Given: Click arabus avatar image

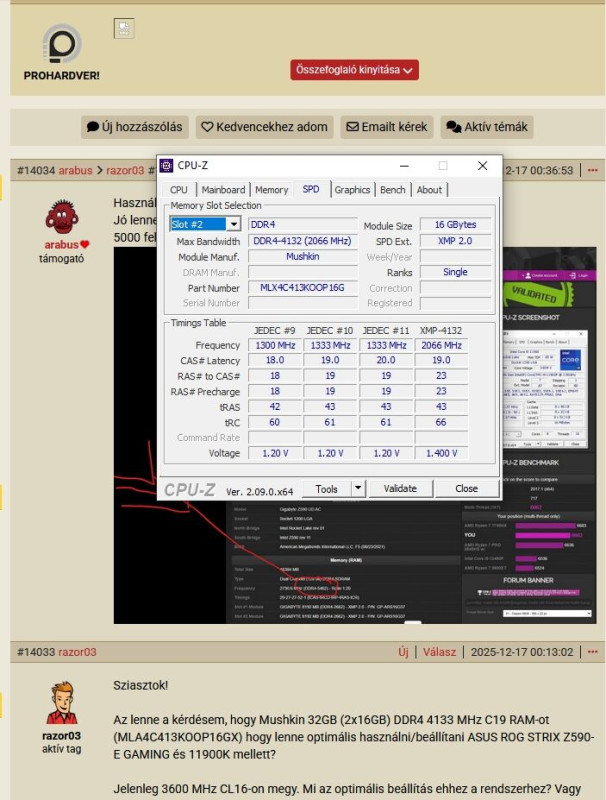Looking at the screenshot, I should tap(62, 216).
